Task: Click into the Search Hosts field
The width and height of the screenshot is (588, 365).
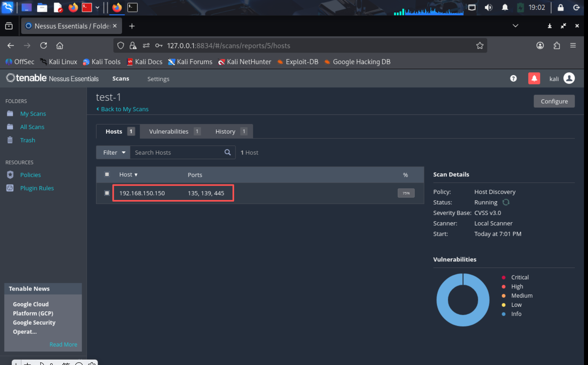Action: [x=177, y=152]
